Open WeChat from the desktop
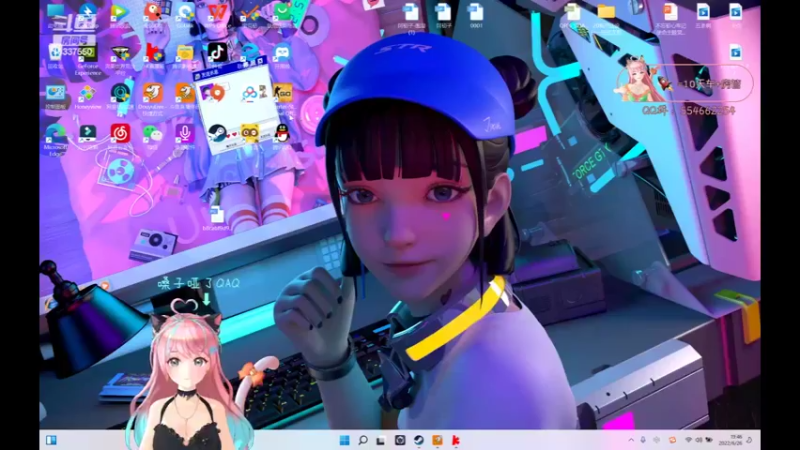Viewport: 800px width, 450px height. point(153,134)
